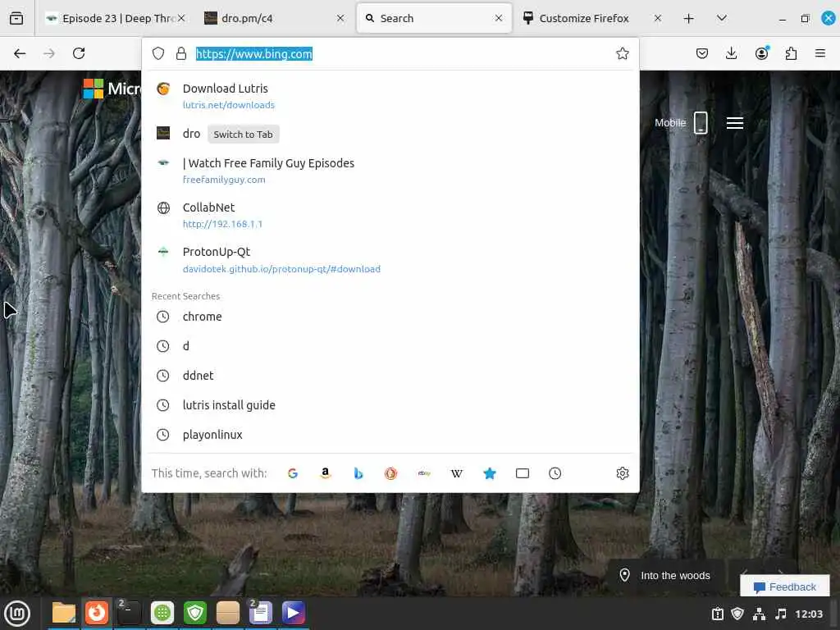Go back to the previous page
Screen dimensions: 840x630
click(20, 53)
